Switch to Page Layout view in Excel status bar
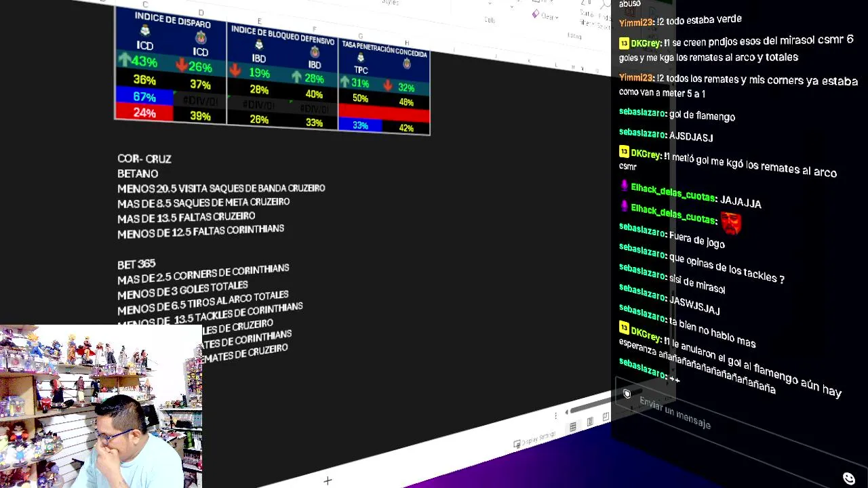The image size is (868, 488). tap(590, 422)
